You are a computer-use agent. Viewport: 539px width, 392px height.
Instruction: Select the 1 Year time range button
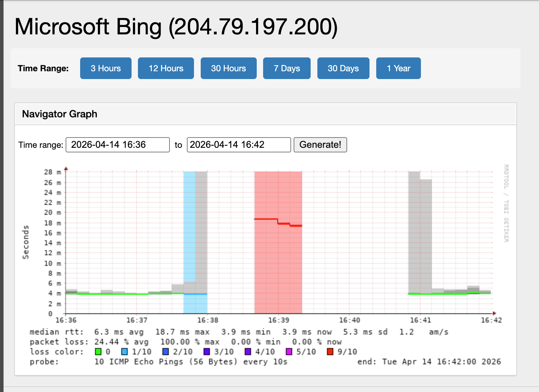(x=398, y=68)
